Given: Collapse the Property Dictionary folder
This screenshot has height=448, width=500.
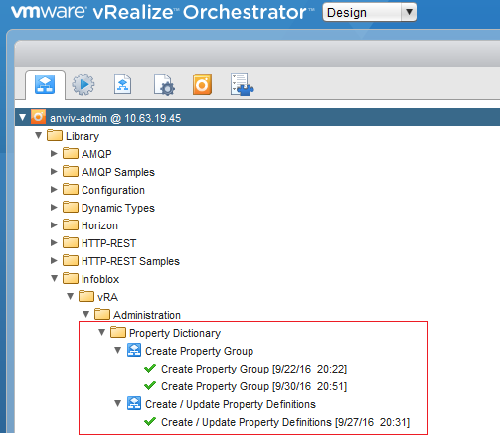Looking at the screenshot, I should click(102, 332).
